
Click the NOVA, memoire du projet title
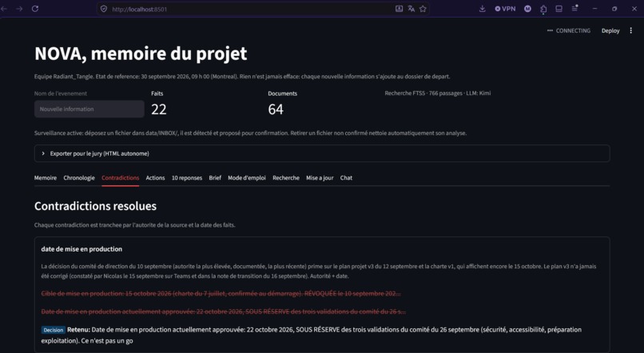141,54
